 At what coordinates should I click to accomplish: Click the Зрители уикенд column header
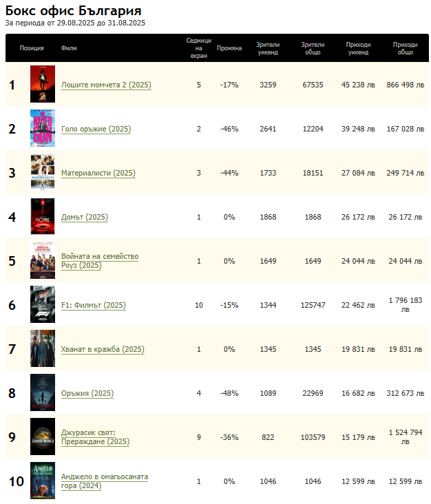point(268,48)
